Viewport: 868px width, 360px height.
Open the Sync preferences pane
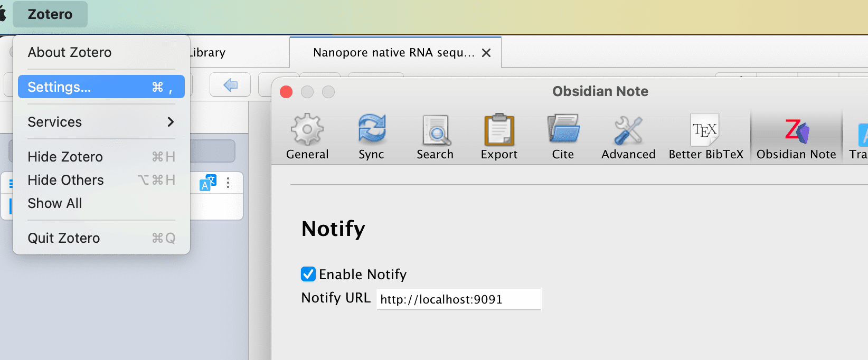tap(371, 137)
